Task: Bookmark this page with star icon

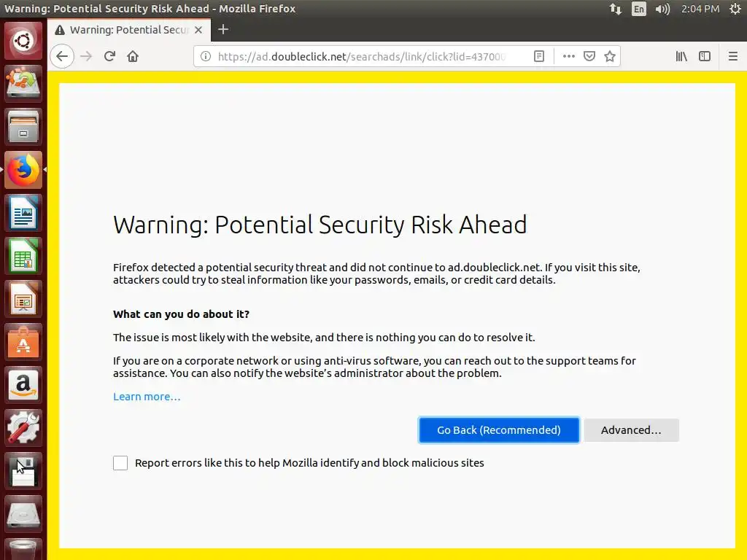Action: point(610,56)
